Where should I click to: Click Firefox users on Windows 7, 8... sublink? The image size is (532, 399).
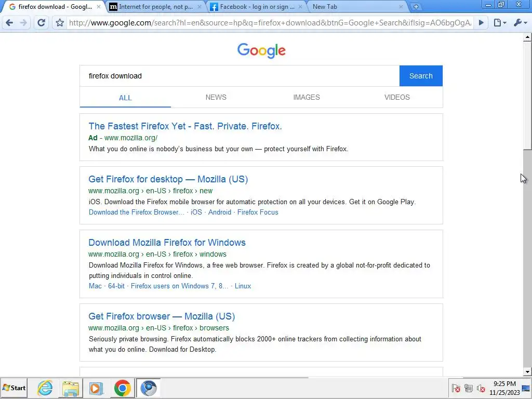(179, 286)
